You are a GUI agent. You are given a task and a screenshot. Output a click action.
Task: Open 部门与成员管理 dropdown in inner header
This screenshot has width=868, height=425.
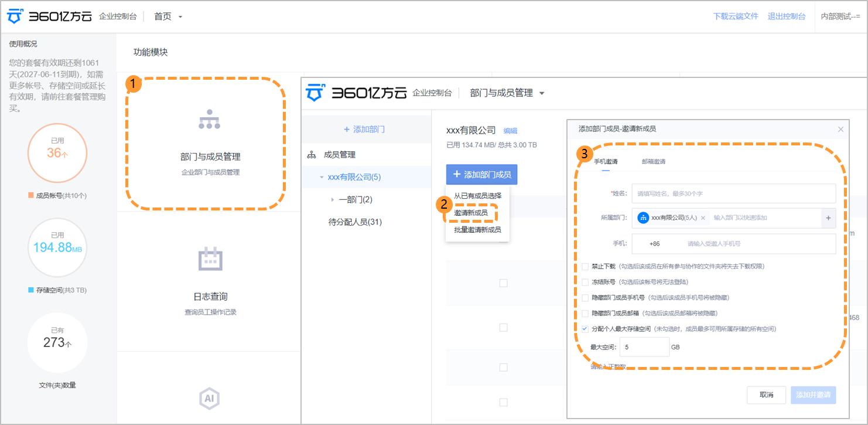tap(507, 93)
